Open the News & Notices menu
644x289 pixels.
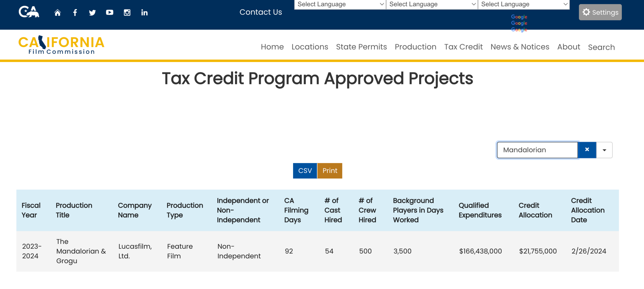coord(520,47)
